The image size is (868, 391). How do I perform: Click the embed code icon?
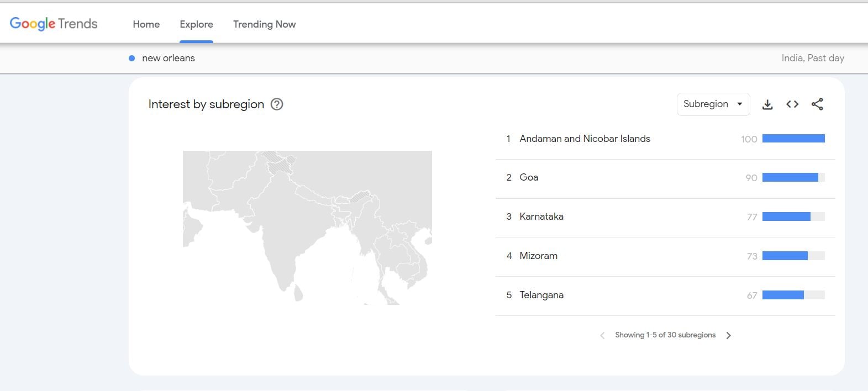(x=792, y=104)
